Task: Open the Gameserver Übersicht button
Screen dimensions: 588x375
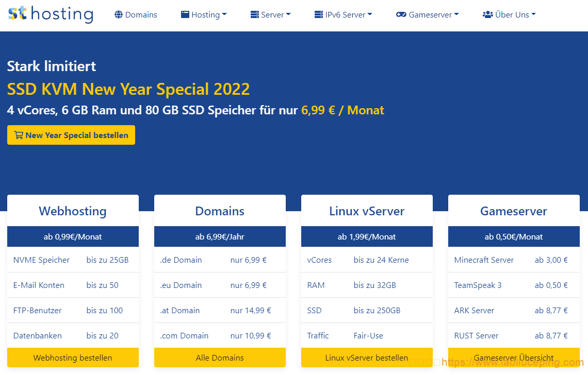Action: coord(514,357)
